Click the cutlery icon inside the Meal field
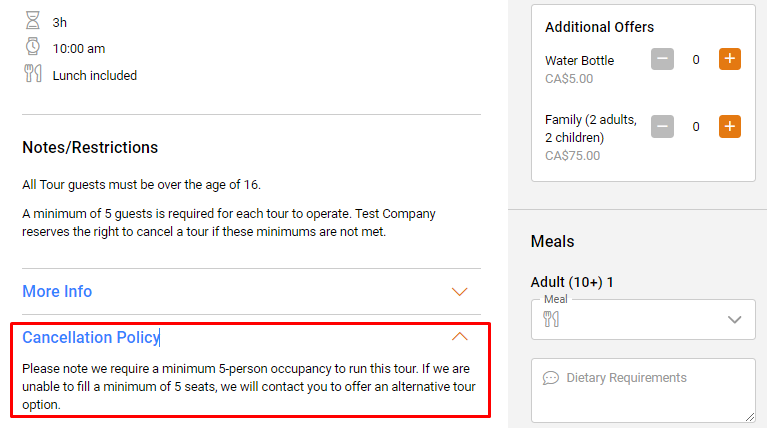The width and height of the screenshot is (767, 428). (x=551, y=319)
